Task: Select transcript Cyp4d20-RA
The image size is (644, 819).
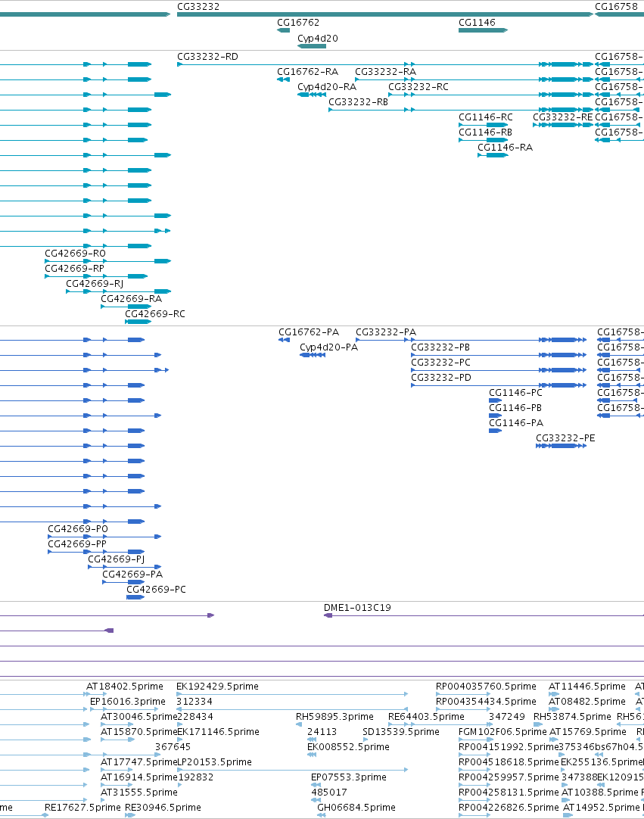Action: click(x=312, y=95)
